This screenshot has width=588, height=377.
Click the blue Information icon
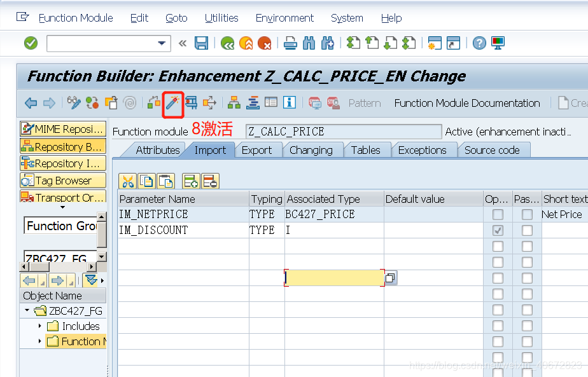click(289, 103)
